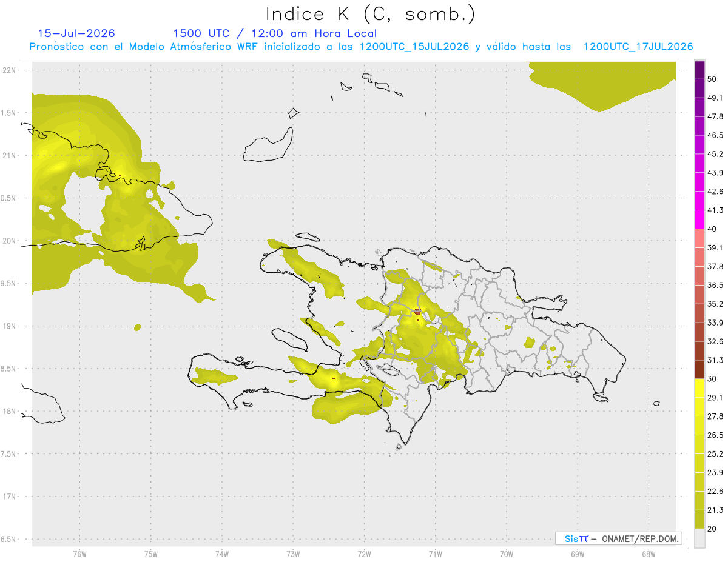Click the '33.9' legend value
Image resolution: width=728 pixels, height=562 pixels.
[x=715, y=323]
